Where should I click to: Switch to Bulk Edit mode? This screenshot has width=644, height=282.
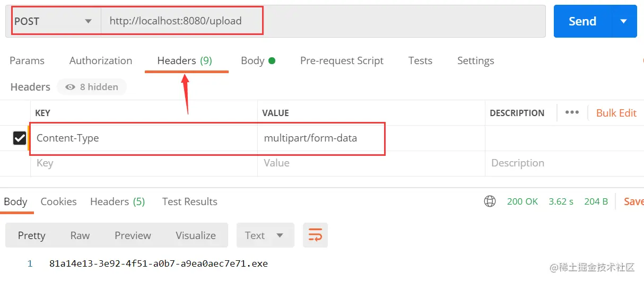[616, 112]
